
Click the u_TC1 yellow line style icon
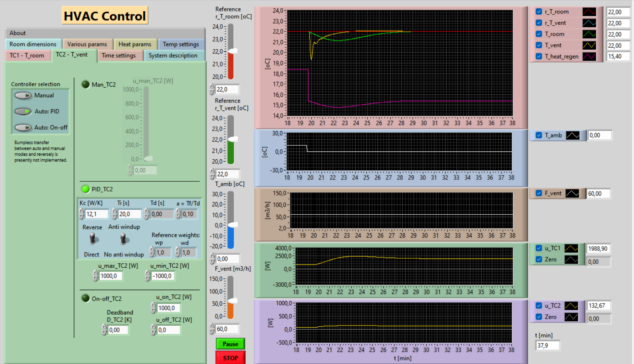click(571, 248)
